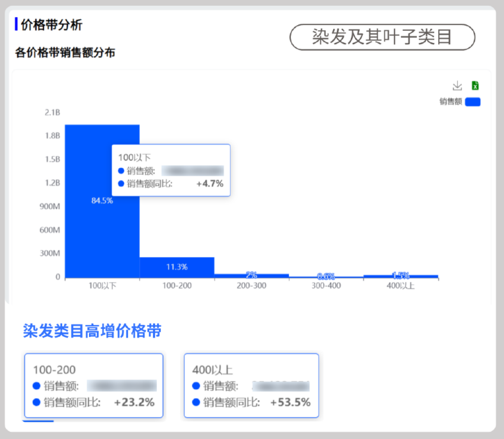Viewport: 504px width, 439px height.
Task: Click the 100-200 card title
Action: [54, 370]
